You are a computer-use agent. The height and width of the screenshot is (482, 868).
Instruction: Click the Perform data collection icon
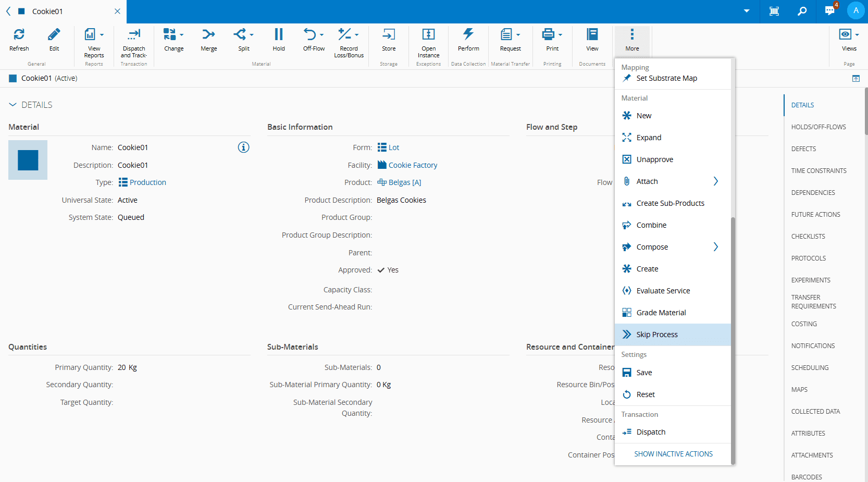click(x=468, y=35)
